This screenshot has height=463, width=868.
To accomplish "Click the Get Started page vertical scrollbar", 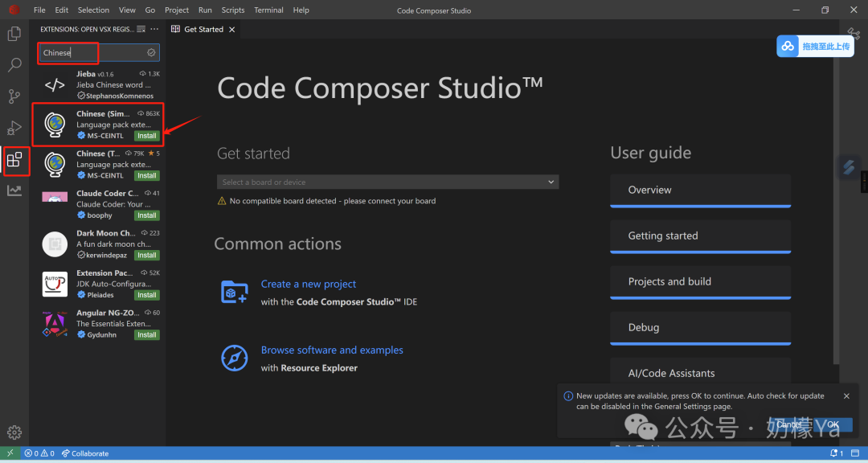I will click(x=836, y=202).
